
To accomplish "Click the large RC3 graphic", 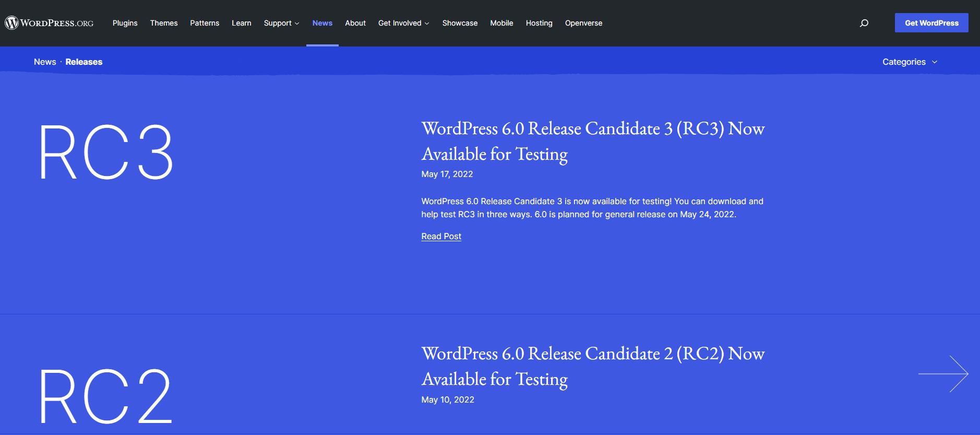I will 106,152.
